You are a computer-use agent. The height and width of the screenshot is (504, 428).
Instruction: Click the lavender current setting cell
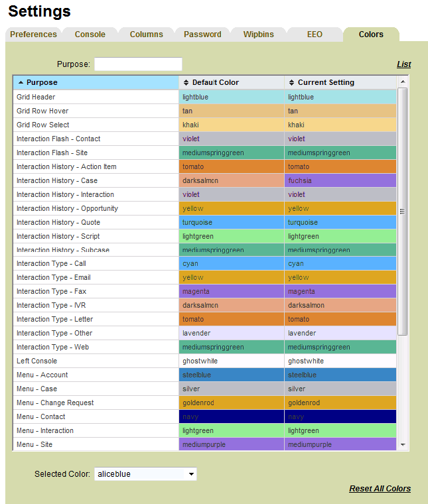click(340, 333)
